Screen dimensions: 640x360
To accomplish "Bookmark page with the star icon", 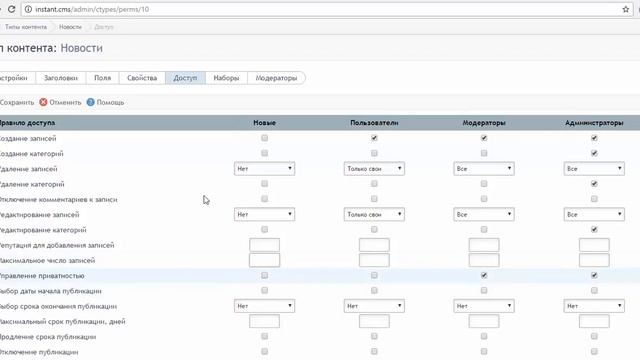I will 626,9.
